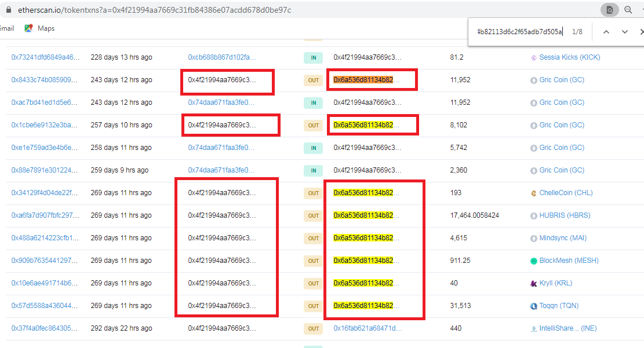Image resolution: width=644 pixels, height=348 pixels.
Task: Click the age text 292 days 22 hrs ago
Action: pyautogui.click(x=121, y=328)
